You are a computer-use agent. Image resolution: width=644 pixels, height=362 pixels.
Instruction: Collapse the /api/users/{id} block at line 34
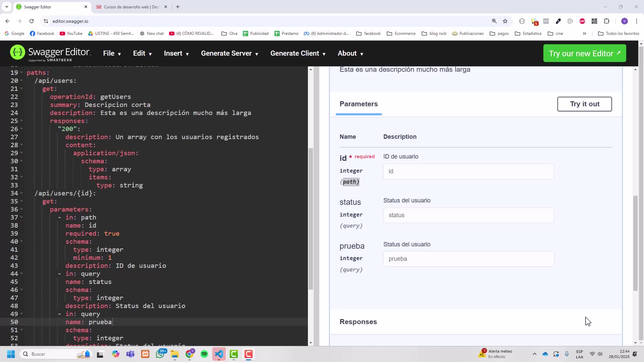(x=21, y=193)
